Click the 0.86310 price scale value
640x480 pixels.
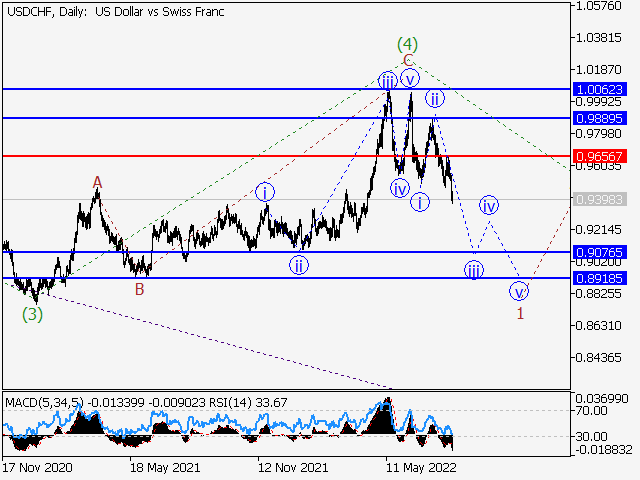(x=598, y=325)
